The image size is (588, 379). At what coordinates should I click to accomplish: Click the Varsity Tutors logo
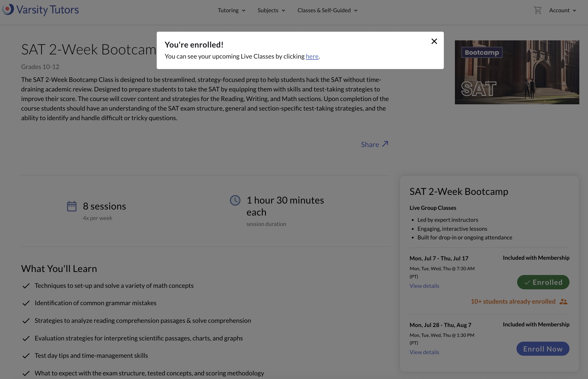[40, 10]
